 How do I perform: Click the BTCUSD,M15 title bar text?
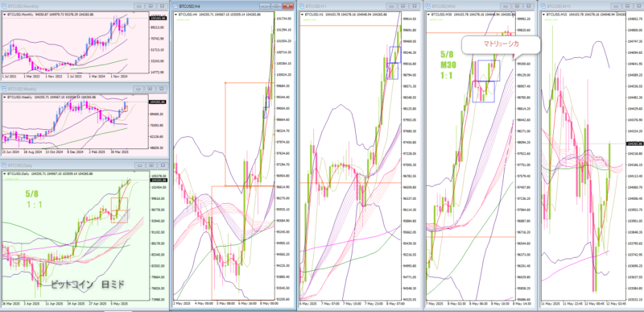pyautogui.click(x=558, y=6)
